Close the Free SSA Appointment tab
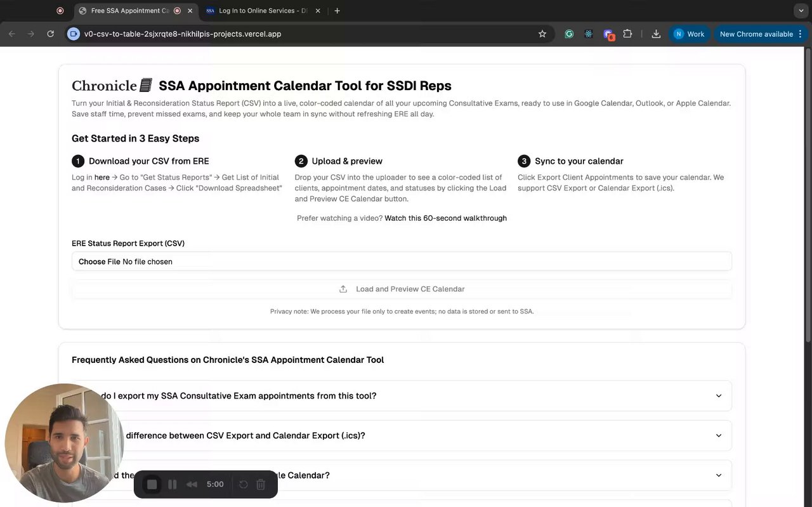 coord(190,11)
